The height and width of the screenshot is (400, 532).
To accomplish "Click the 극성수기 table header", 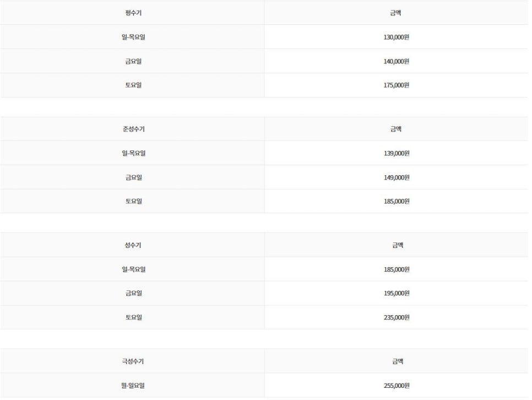I will click(133, 361).
